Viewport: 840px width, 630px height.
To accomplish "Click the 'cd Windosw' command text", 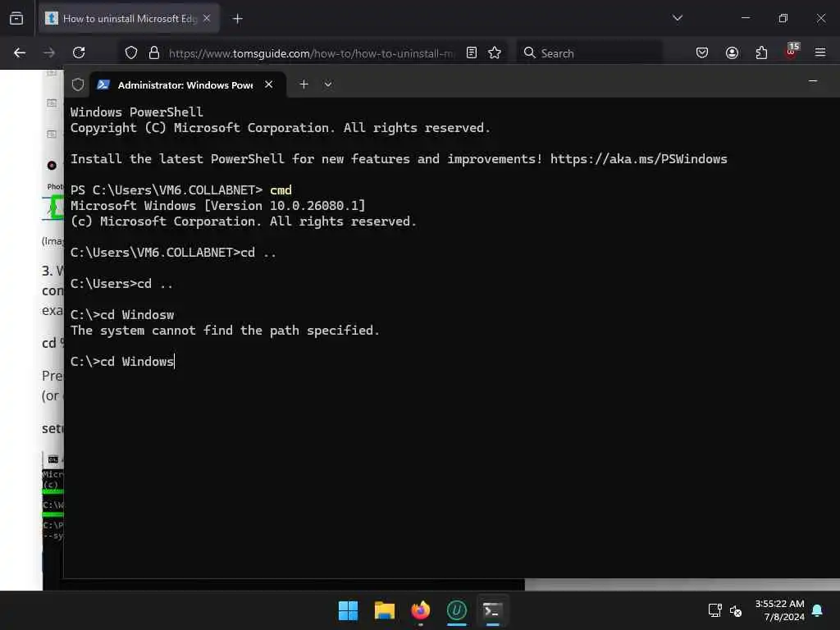I will point(137,315).
